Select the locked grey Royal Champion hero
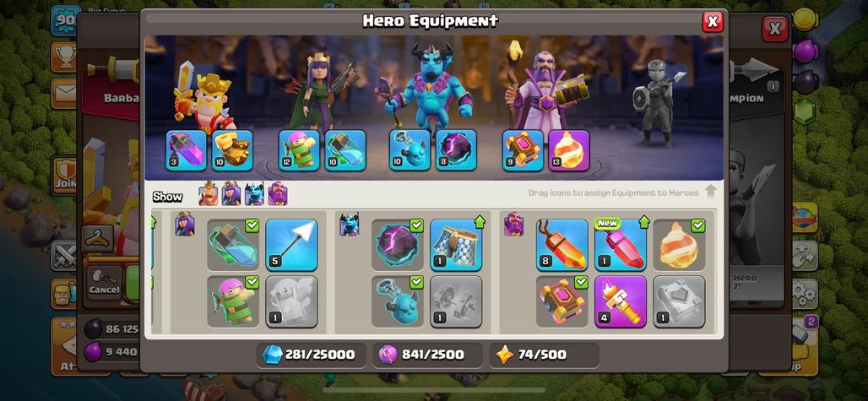 657,104
